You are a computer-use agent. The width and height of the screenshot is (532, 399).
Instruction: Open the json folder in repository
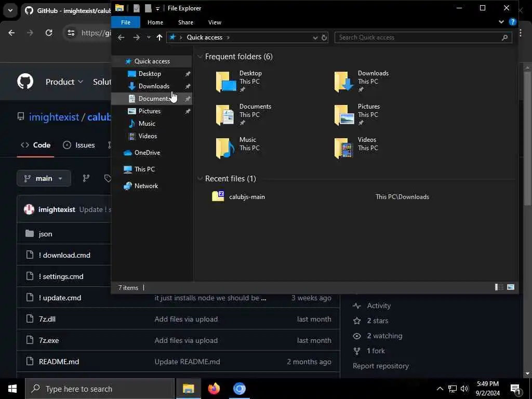45,234
